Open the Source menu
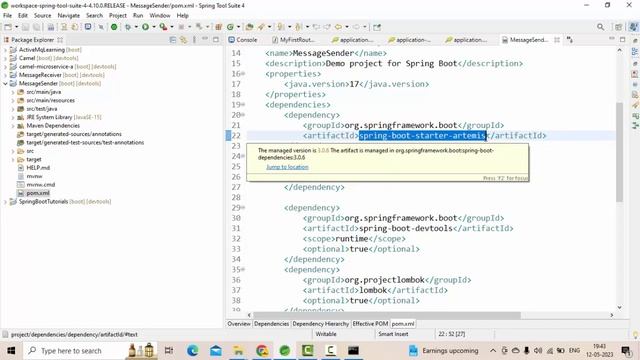 [42, 16]
